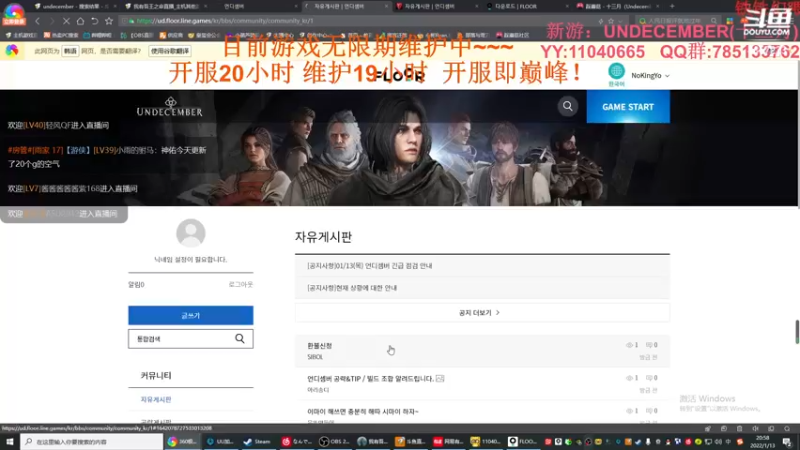Click image attachment icon on 공략&TIP post

[x=440, y=379]
